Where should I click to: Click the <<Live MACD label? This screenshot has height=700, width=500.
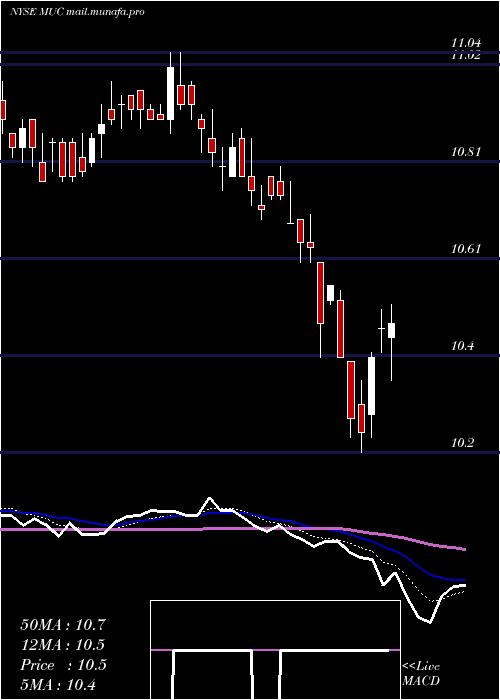pyautogui.click(x=421, y=673)
